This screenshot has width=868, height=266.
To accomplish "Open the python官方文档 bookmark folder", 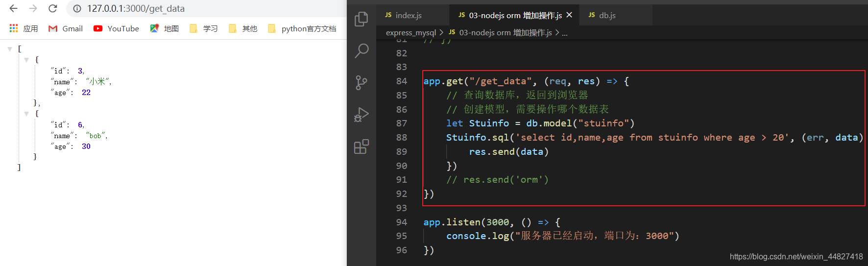I will 302,28.
